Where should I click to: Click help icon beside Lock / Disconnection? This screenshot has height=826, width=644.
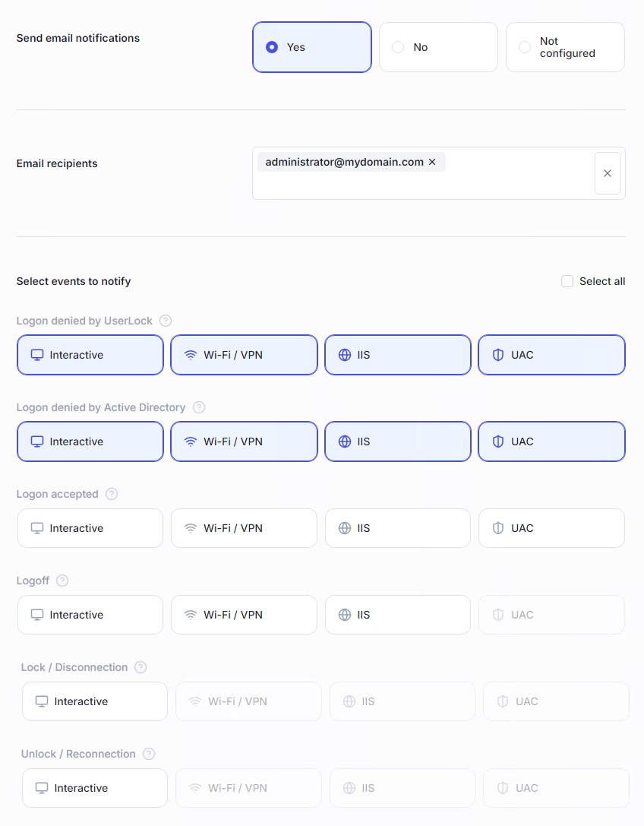pos(140,667)
